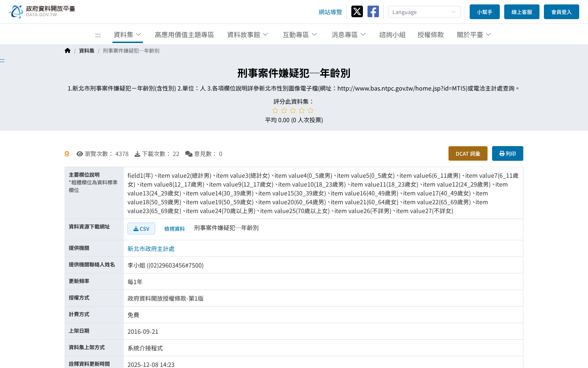The height and width of the screenshot is (368, 588).
Task: Click the eye view-count icon
Action: 80,154
